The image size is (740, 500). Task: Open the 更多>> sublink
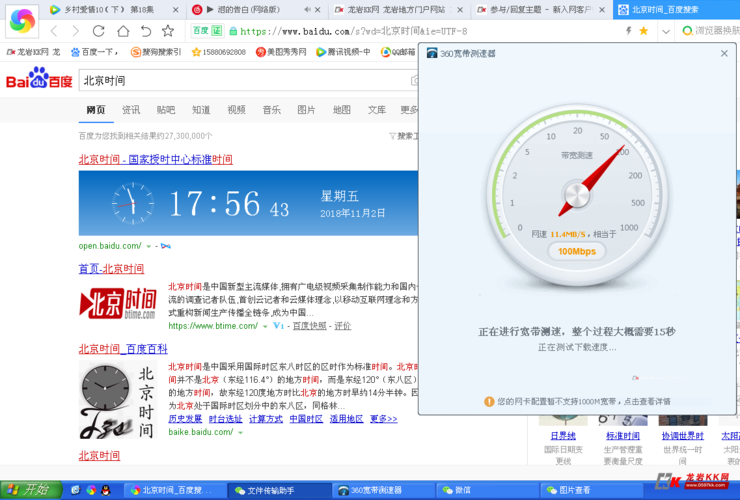383,419
